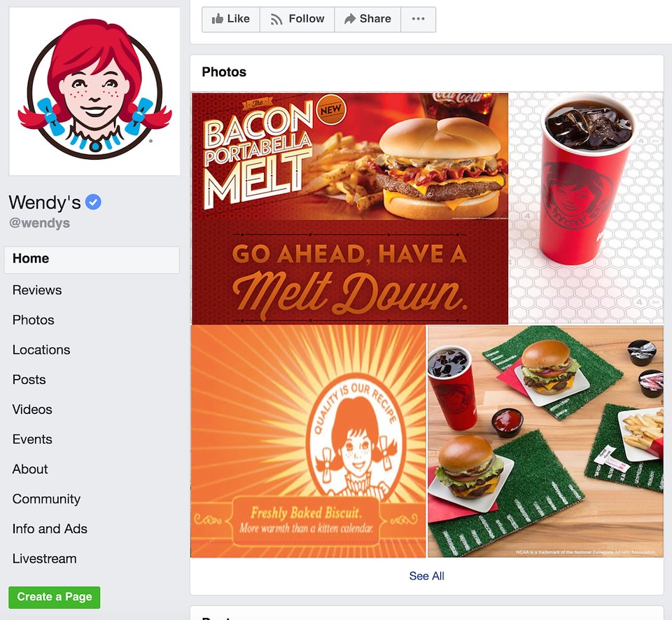Open the Wendy's profile picture
Screen dimensions: 672x620
click(x=94, y=91)
